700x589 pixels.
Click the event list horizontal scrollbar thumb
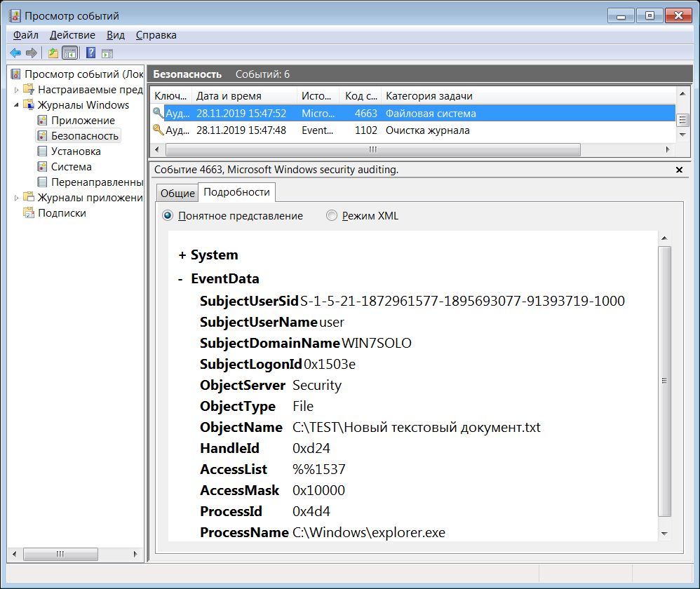click(x=372, y=149)
